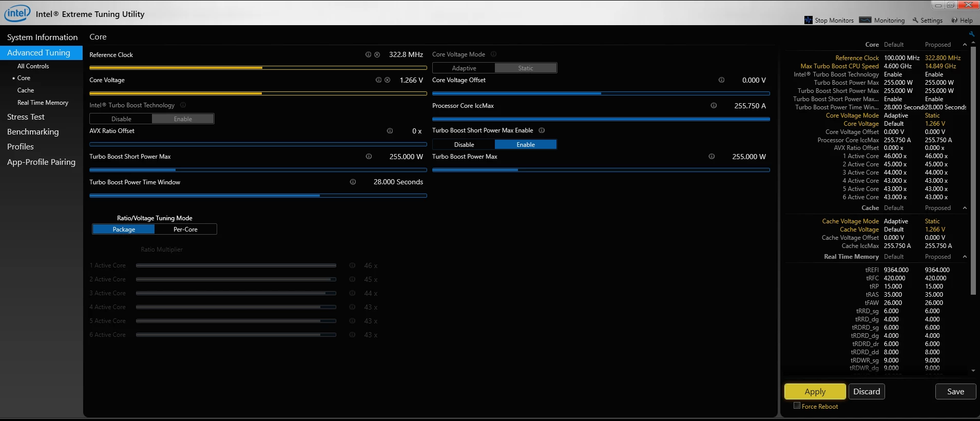
Task: Select Package tuning mode
Action: (124, 229)
